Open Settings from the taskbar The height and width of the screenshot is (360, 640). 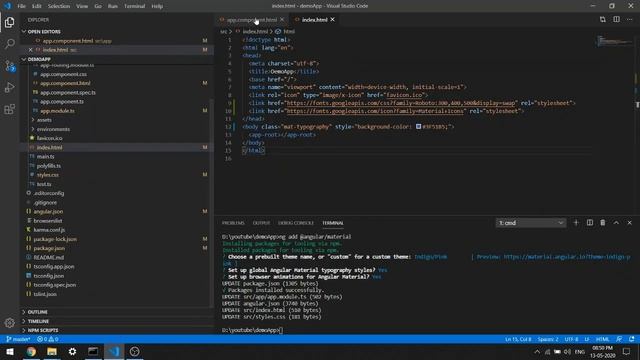[x=72, y=351]
